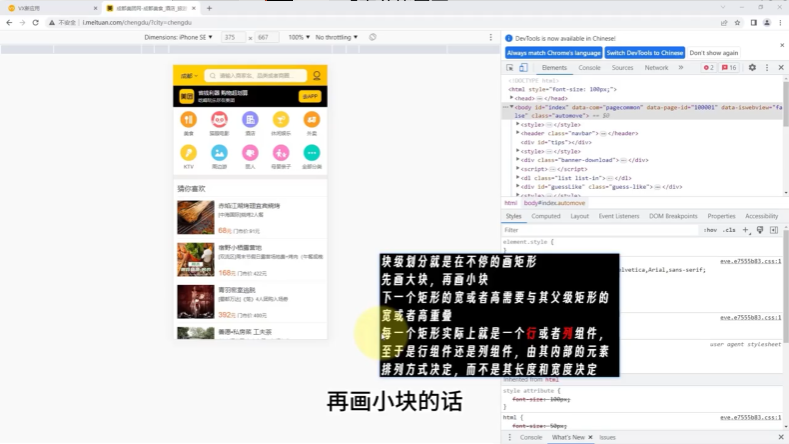
Task: Toggle the .cls class editor
Action: coord(729,230)
